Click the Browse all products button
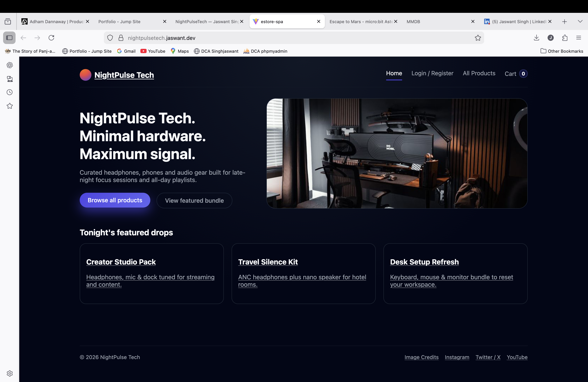 (x=115, y=200)
